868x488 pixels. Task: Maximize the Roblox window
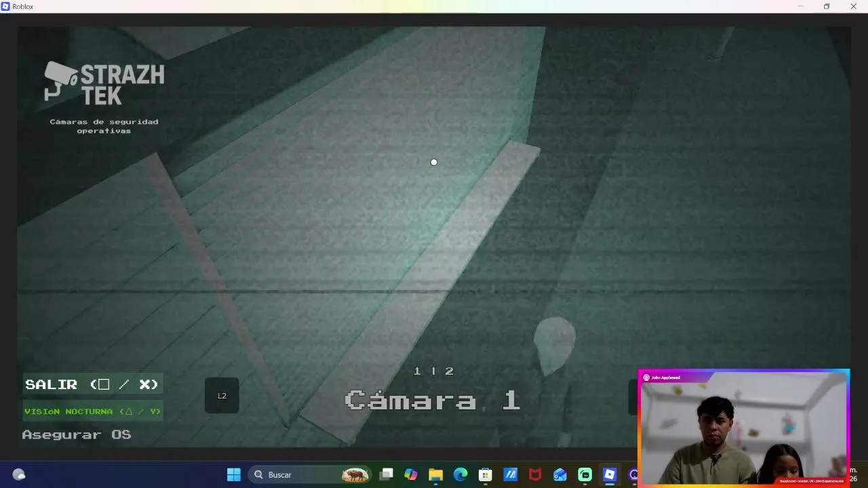pyautogui.click(x=826, y=6)
